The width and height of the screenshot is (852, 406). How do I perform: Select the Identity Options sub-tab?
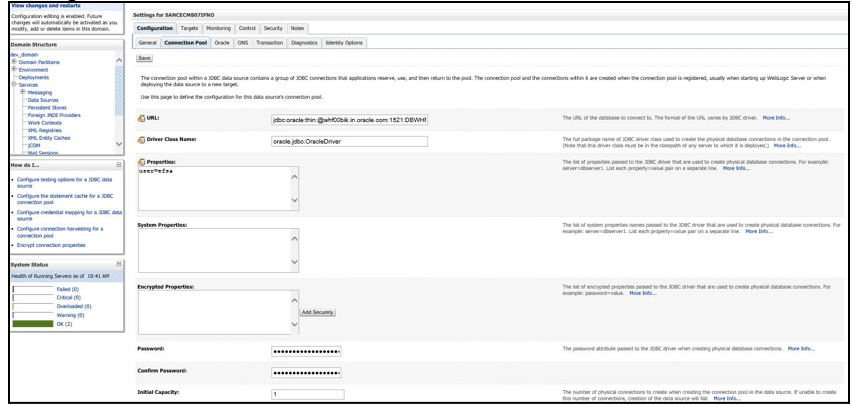344,42
